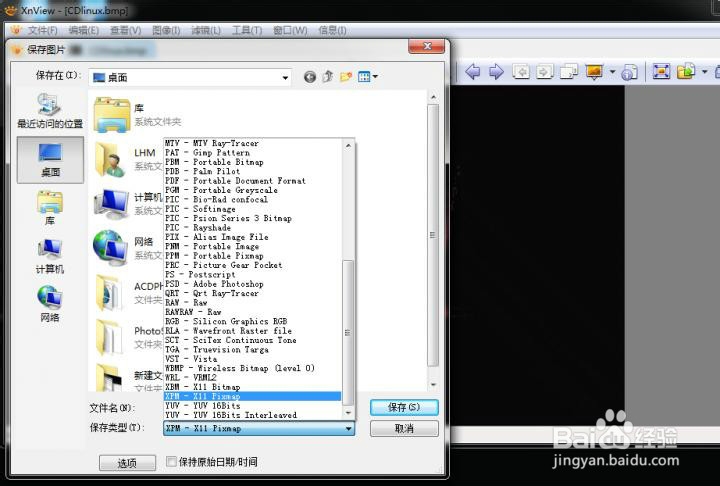Click the folder export icon in toolbar
The height and width of the screenshot is (486, 720).
[x=686, y=71]
